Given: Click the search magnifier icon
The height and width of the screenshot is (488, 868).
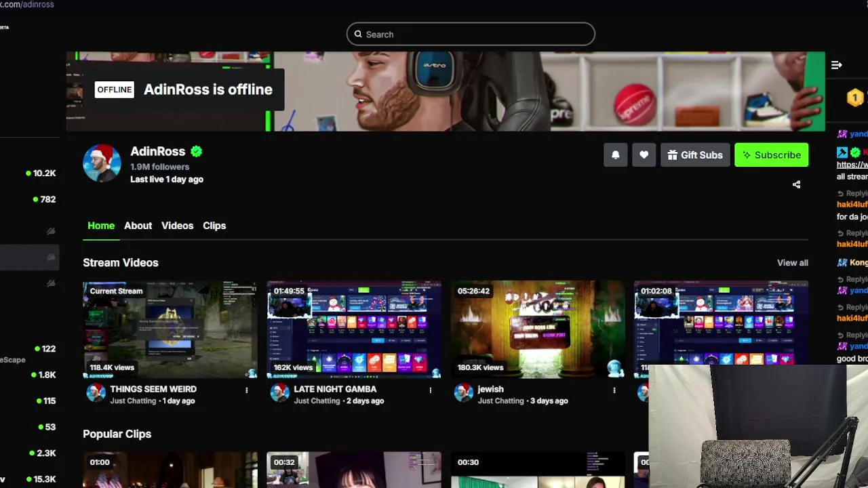Looking at the screenshot, I should coord(358,34).
